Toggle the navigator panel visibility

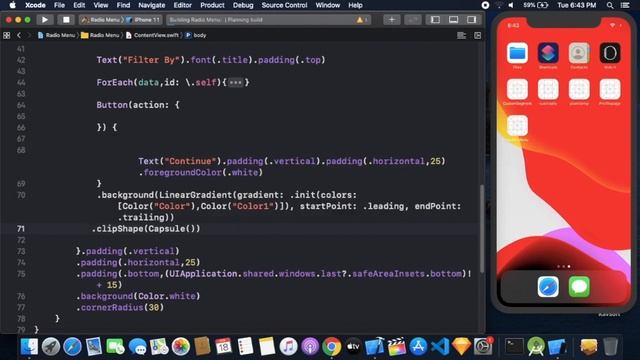[436, 20]
